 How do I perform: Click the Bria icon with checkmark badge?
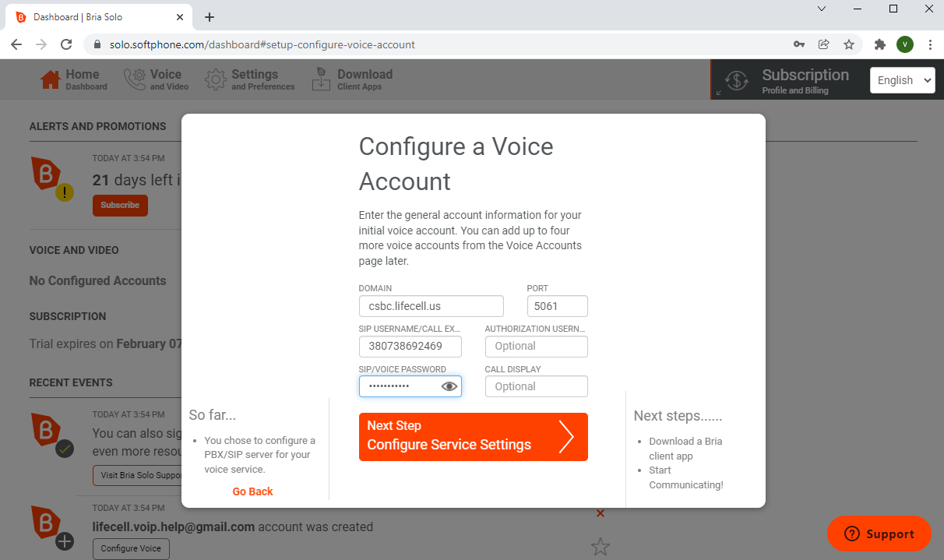(51, 435)
